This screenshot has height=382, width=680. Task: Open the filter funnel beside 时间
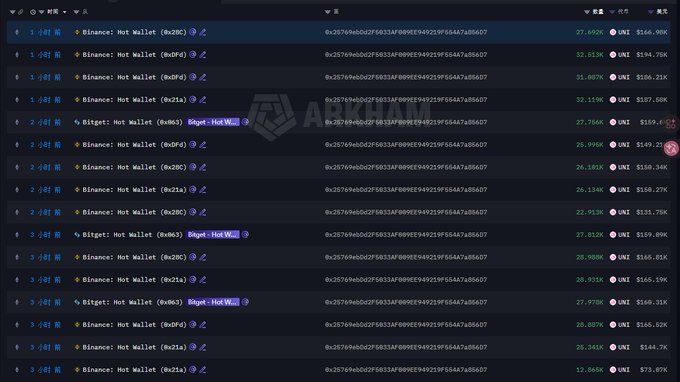click(42, 12)
